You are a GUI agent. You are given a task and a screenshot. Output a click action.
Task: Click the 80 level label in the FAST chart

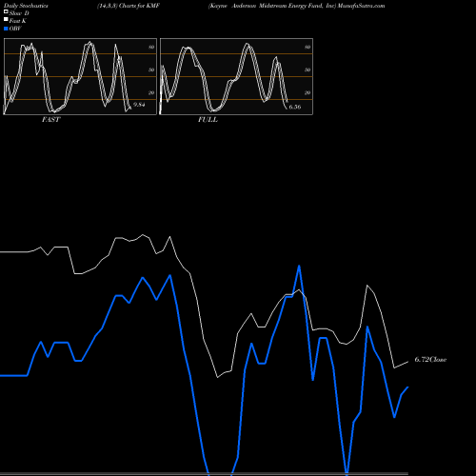[x=151, y=47]
